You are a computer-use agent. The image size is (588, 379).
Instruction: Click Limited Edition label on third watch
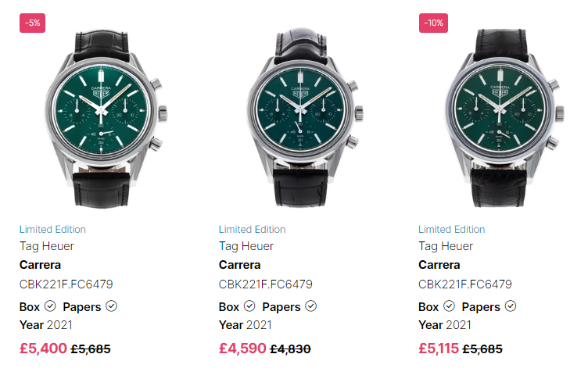pos(451,229)
